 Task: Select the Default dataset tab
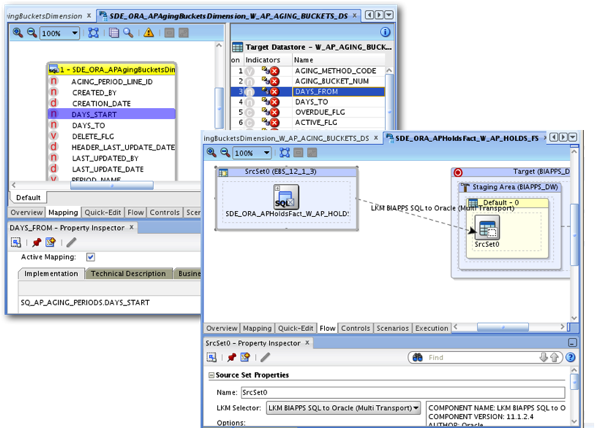click(x=28, y=197)
